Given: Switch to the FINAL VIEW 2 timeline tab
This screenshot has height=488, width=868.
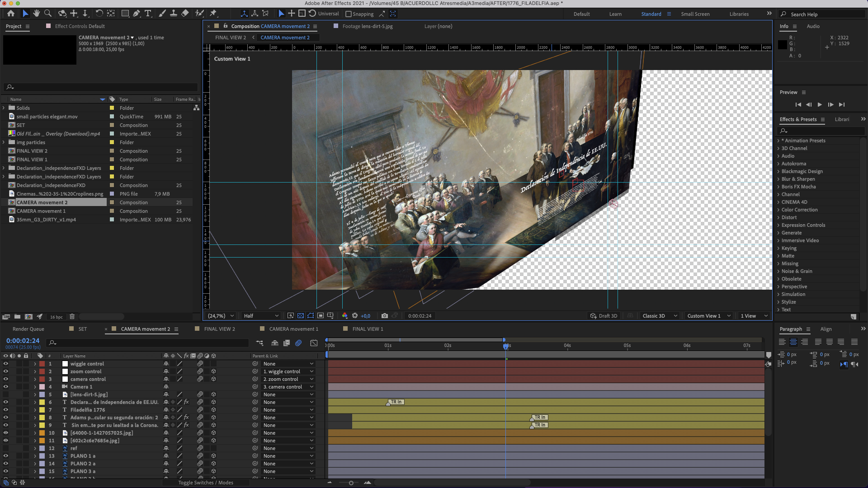Looking at the screenshot, I should point(219,329).
